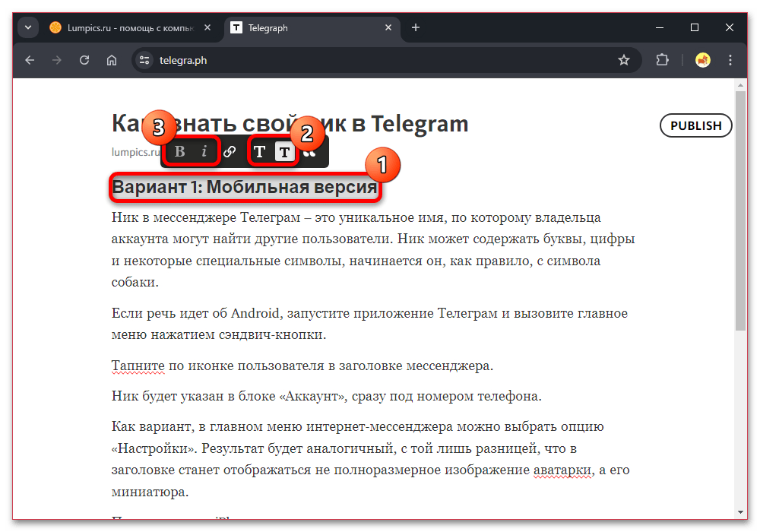The image size is (760, 532).
Task: Click the paragraph starting "Ник в мессенджере Телеграм"
Action: pos(373,249)
